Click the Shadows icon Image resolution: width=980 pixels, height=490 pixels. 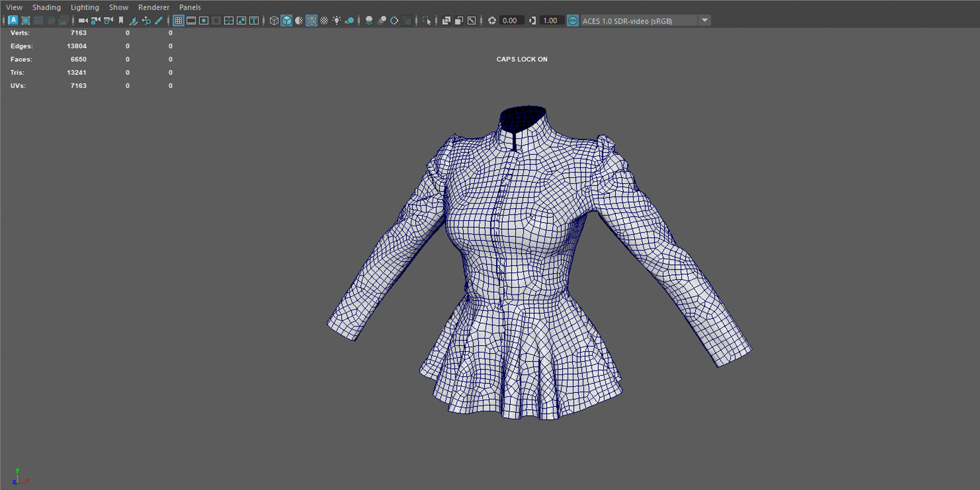click(x=349, y=20)
